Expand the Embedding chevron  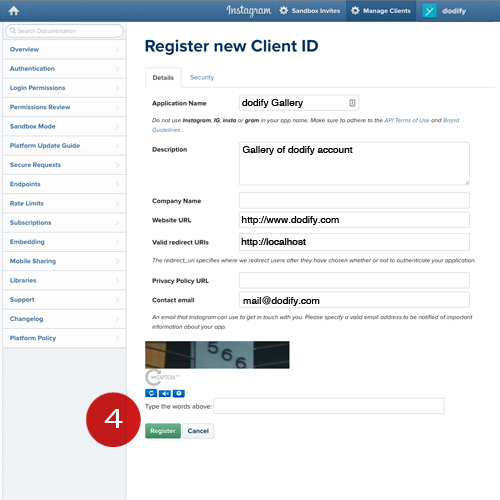point(117,242)
